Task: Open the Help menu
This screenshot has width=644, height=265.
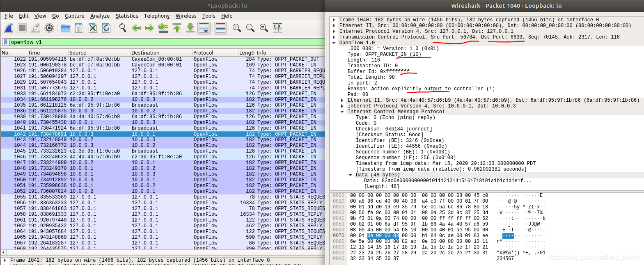Action: (227, 16)
